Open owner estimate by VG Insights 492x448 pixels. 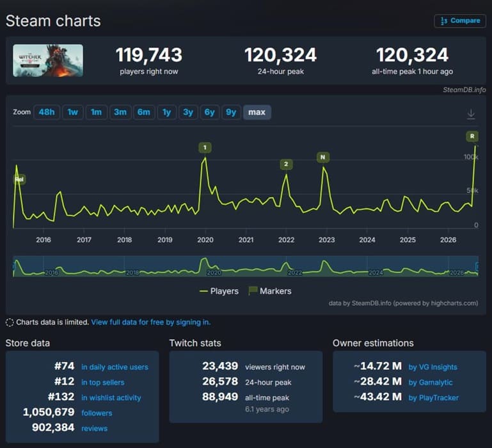point(432,367)
